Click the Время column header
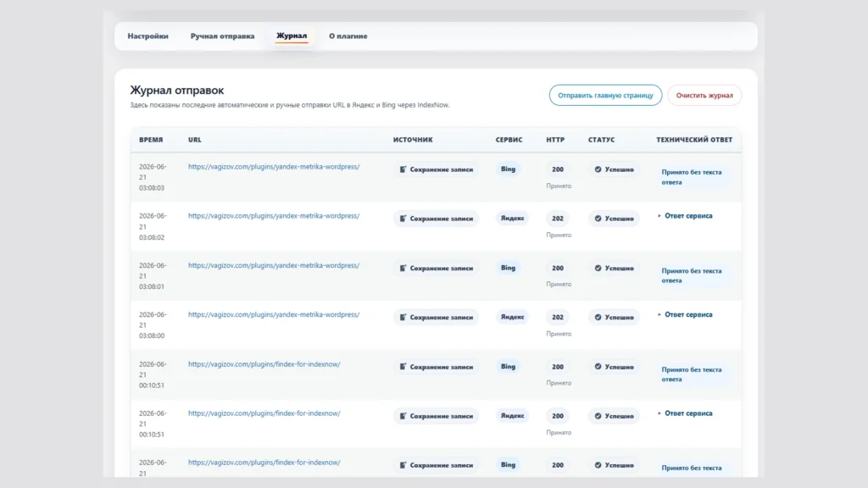This screenshot has width=868, height=488. pos(151,140)
